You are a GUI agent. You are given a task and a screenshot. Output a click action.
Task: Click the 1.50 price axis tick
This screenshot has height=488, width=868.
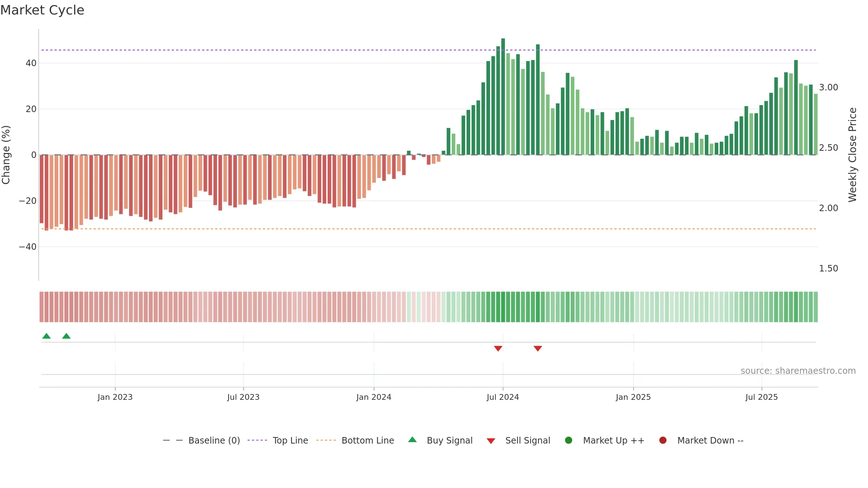pos(829,269)
